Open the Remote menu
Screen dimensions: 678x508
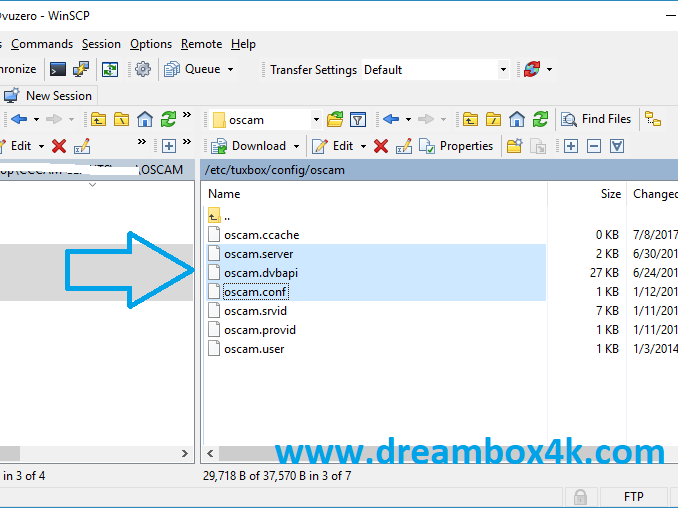[x=201, y=44]
